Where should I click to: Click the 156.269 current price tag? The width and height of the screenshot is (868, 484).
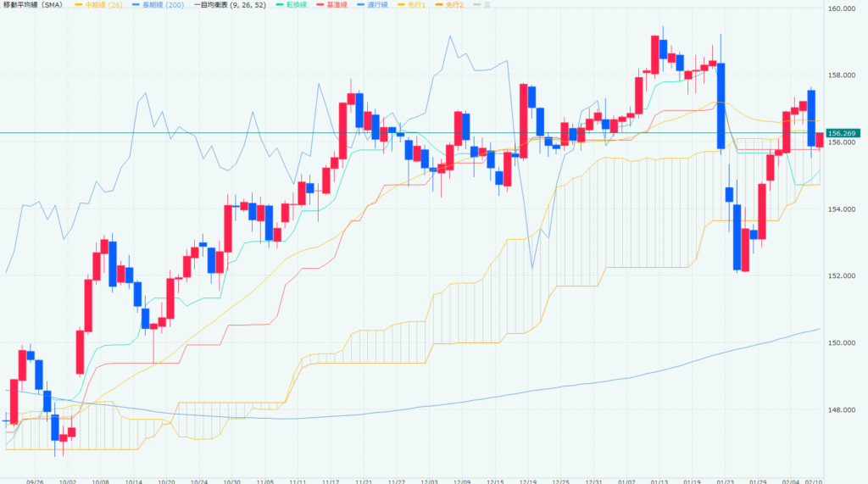coord(840,133)
